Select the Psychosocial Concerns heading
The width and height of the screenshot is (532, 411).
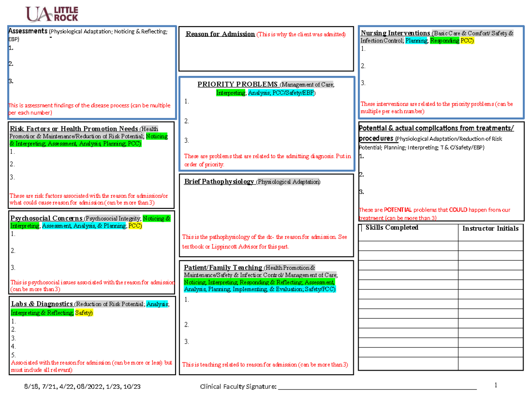click(x=46, y=218)
